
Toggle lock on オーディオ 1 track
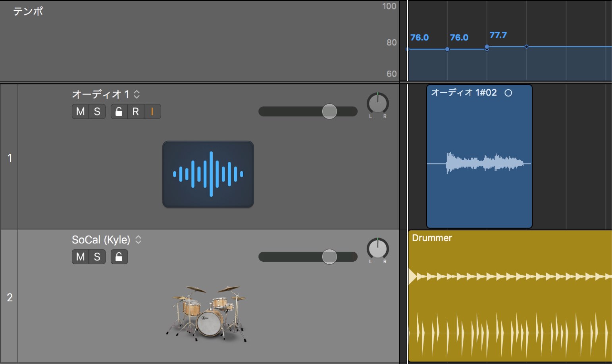pyautogui.click(x=119, y=112)
